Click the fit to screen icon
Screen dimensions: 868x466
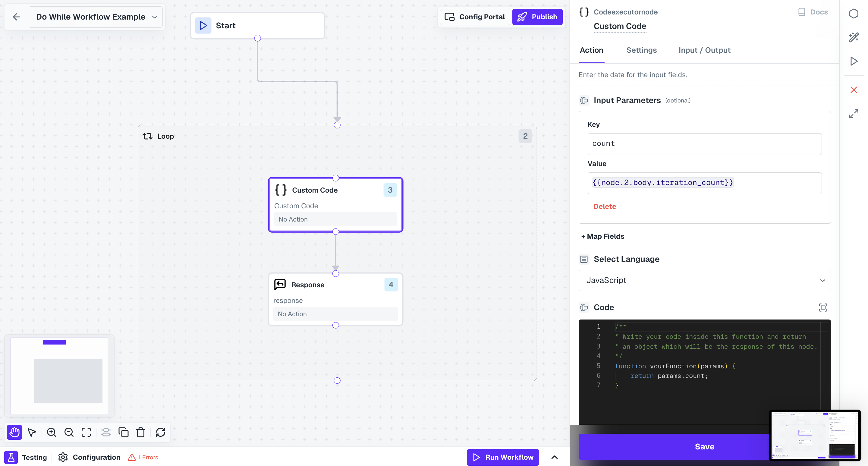pos(86,432)
